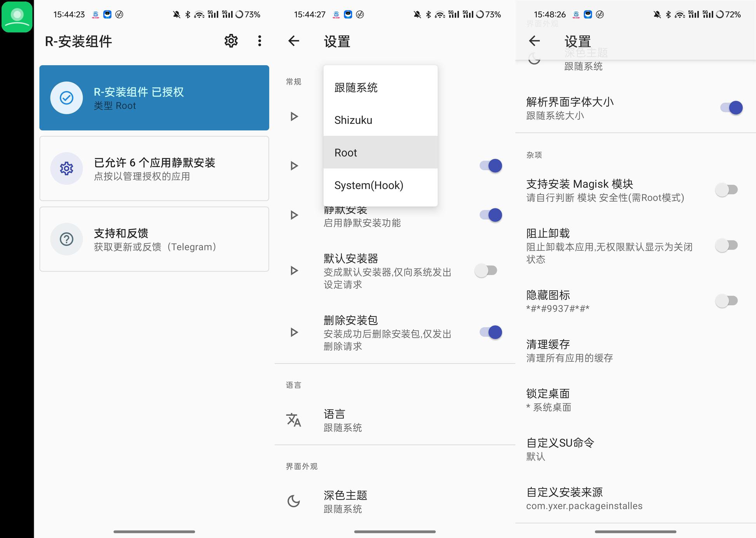Open settings via gear icon
756x538 pixels.
[231, 41]
